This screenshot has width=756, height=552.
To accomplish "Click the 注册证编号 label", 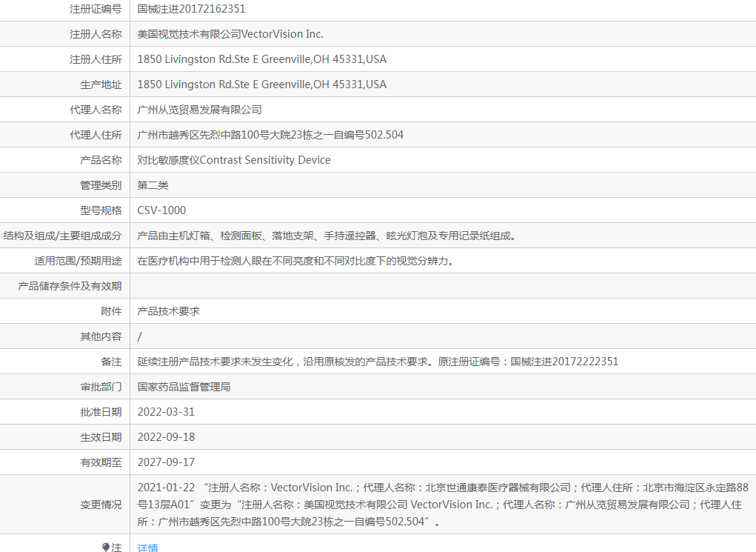I will pyautogui.click(x=96, y=9).
